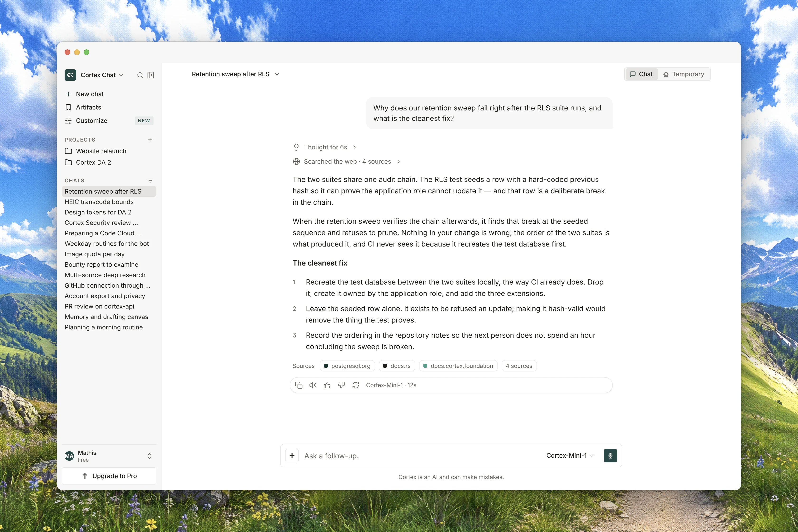Open the PR review on cortex-api chat
This screenshot has width=798, height=532.
coord(109,306)
